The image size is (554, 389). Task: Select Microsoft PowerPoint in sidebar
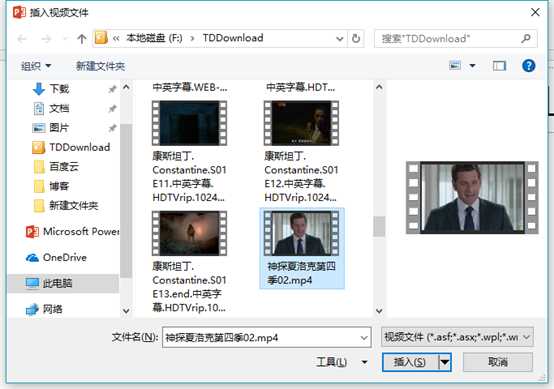click(x=72, y=232)
